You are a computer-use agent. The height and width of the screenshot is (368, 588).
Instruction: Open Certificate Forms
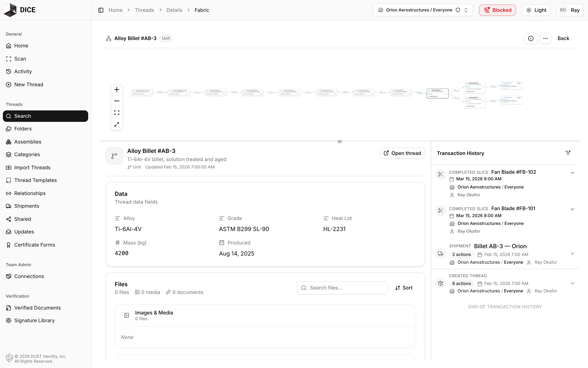click(x=46, y=245)
